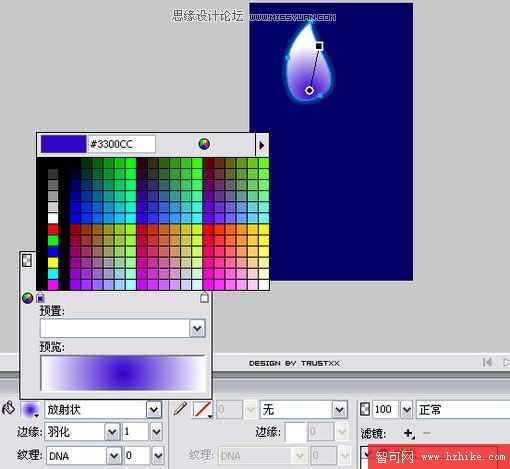Jump to first frame playback button
510x469 pixels.
point(487,362)
